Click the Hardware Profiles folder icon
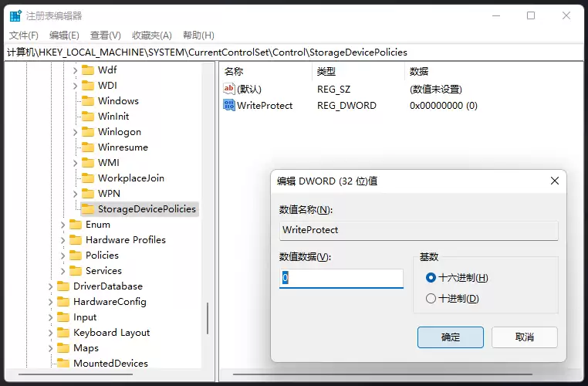588x386 pixels. point(76,240)
